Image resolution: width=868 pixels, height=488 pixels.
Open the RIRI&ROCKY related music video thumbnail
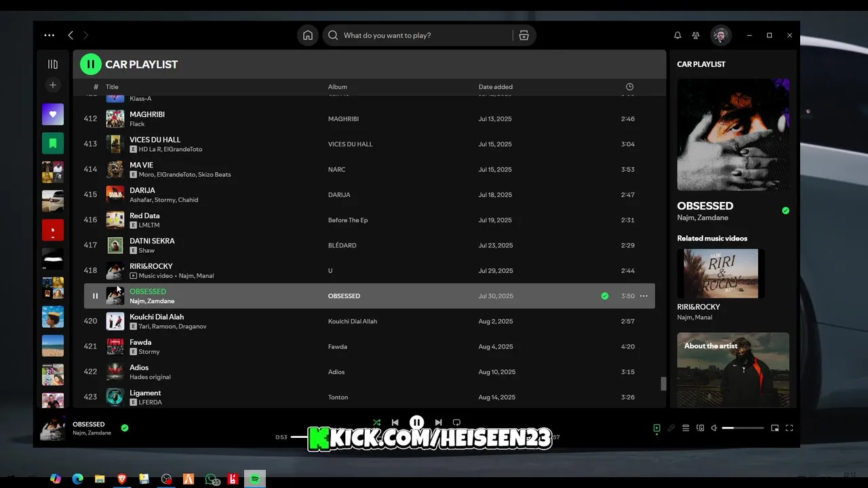tap(721, 273)
